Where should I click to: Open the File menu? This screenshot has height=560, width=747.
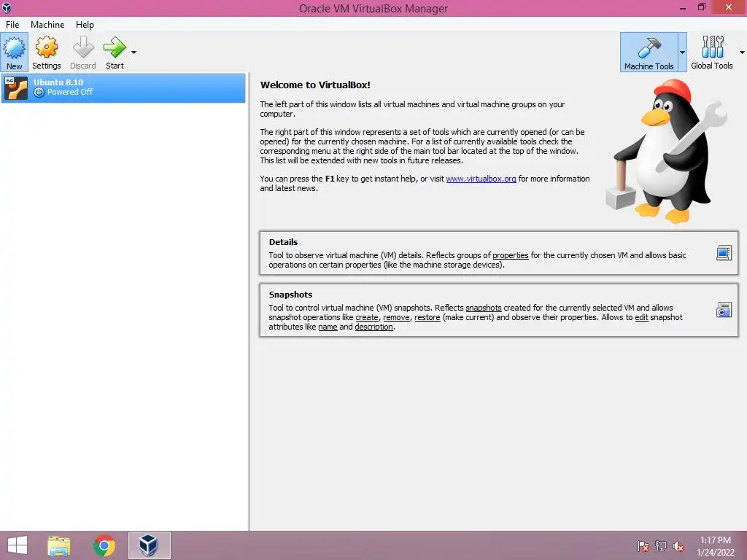click(12, 25)
